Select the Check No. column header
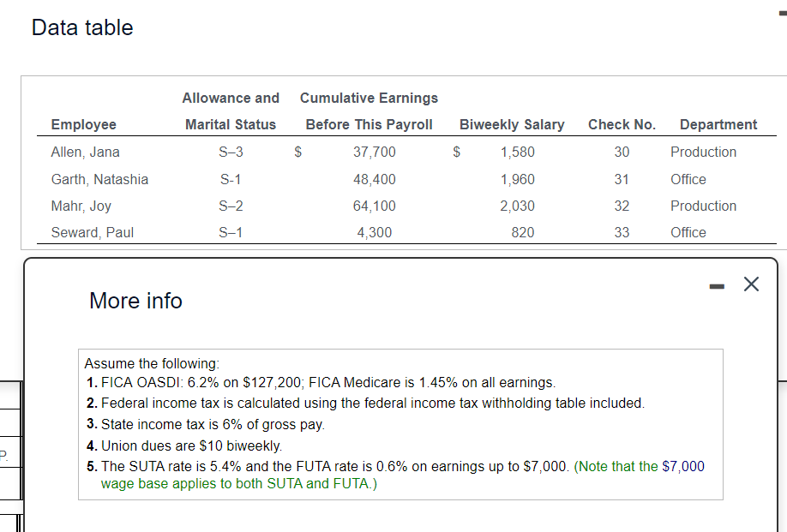Viewport: 787px width, 532px height. pyautogui.click(x=622, y=124)
